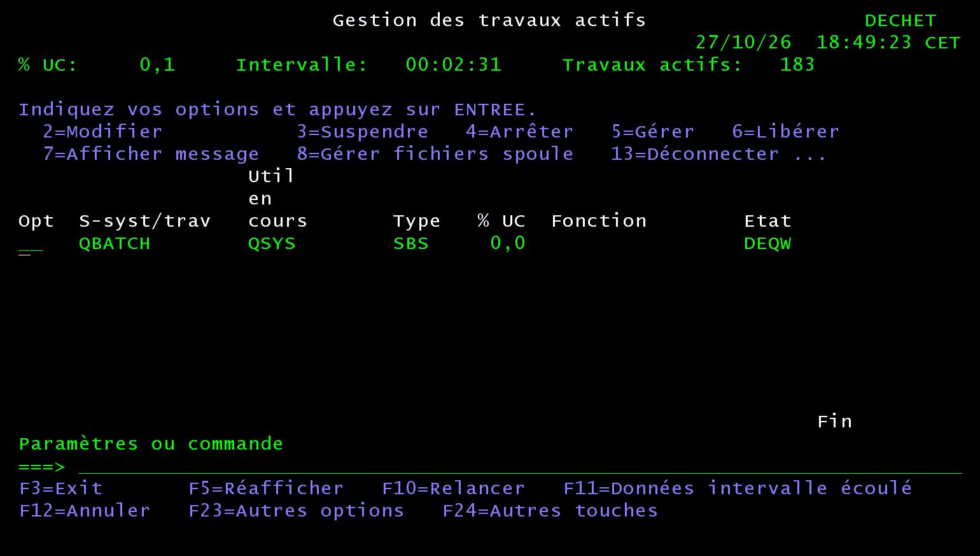Click the Type column header
The height and width of the screenshot is (556, 980).
pyautogui.click(x=417, y=222)
